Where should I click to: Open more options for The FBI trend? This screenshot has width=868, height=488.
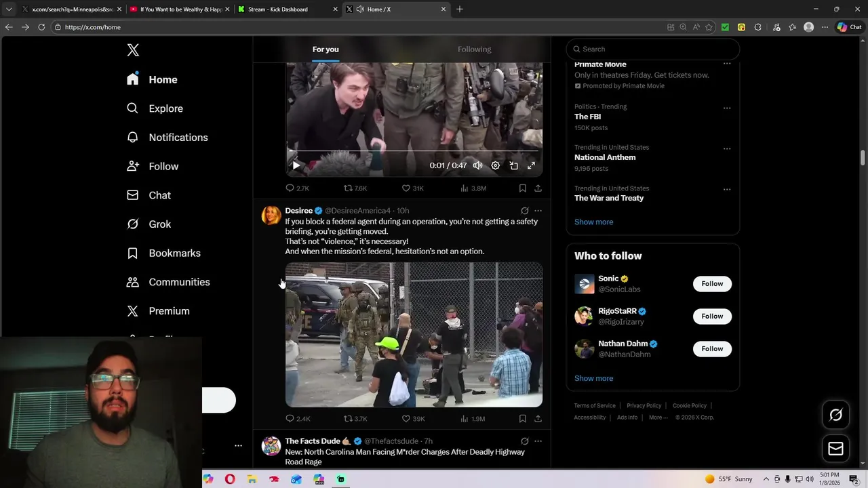[727, 108]
